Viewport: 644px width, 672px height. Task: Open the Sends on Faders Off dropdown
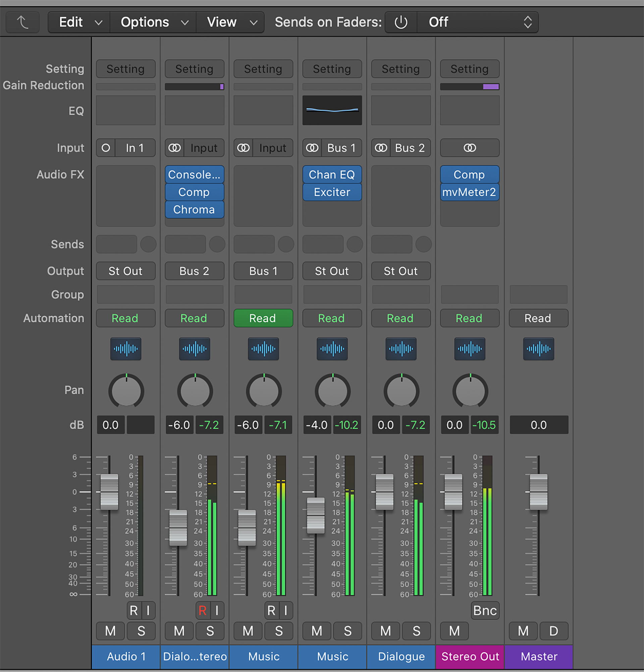[x=478, y=22]
